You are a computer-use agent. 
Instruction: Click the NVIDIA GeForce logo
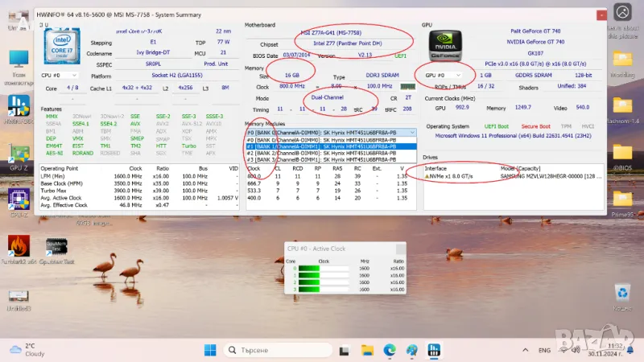coord(446,47)
